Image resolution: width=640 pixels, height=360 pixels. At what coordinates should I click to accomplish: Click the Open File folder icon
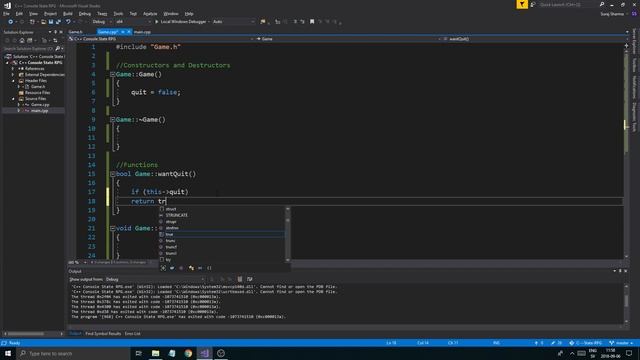43,22
